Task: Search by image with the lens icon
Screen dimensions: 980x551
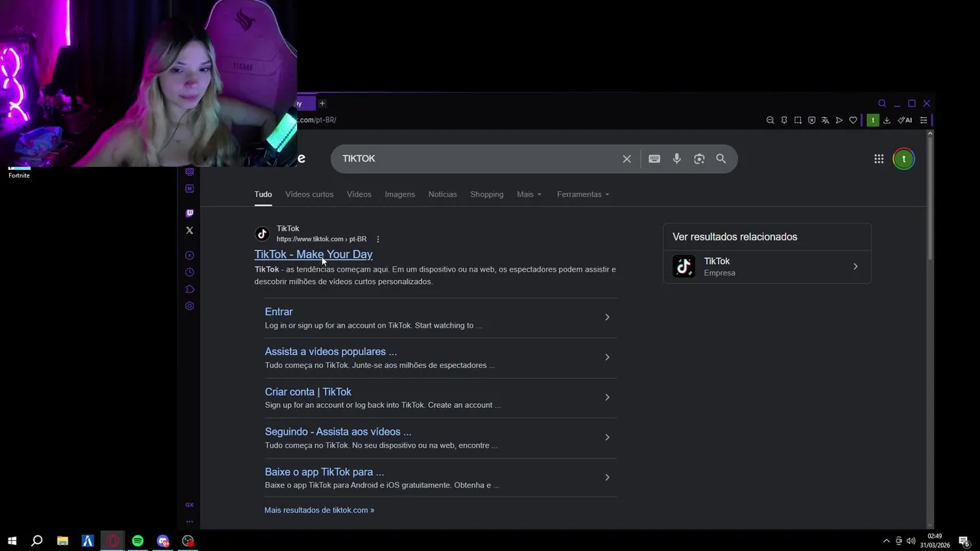Action: [699, 158]
